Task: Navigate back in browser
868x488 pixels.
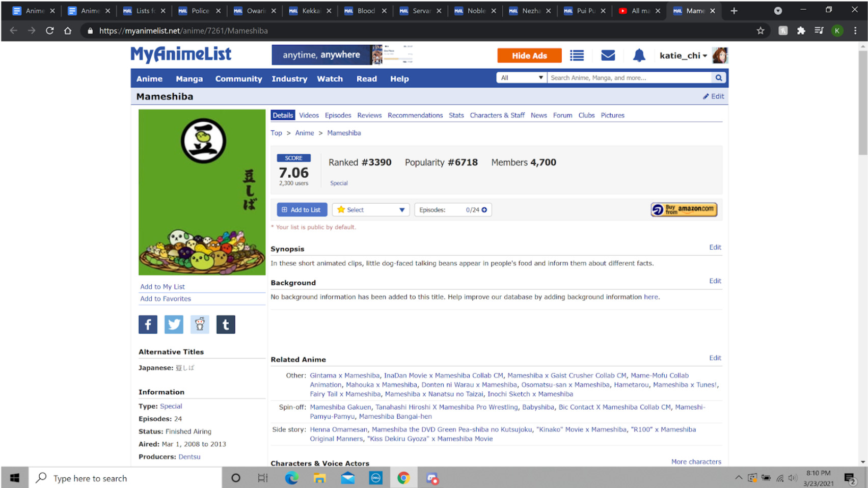Action: click(14, 31)
